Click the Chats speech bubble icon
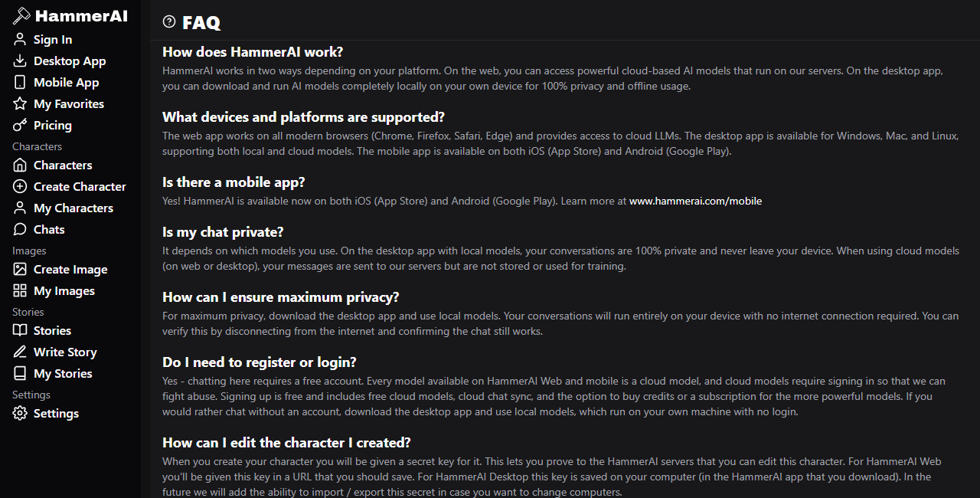This screenshot has height=498, width=980. click(20, 230)
